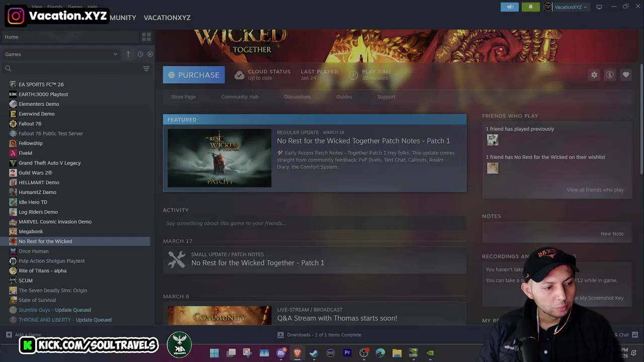The width and height of the screenshot is (644, 362).
Task: Open Fallout 76 Public Test Server entry
Action: pyautogui.click(x=51, y=133)
